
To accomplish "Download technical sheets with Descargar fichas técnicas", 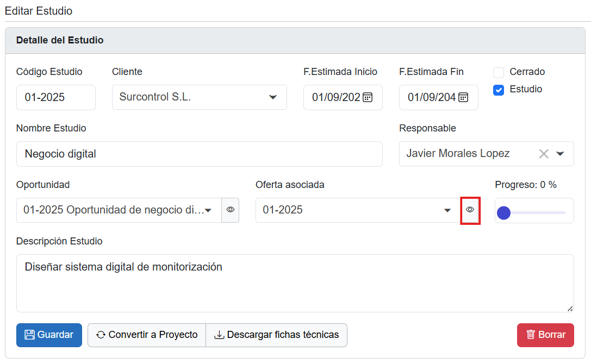I will 276,335.
